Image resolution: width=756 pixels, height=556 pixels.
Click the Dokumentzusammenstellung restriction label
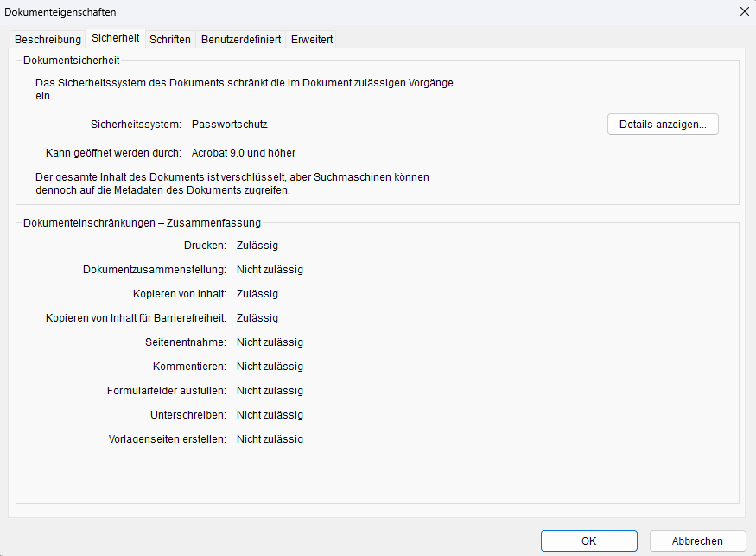pyautogui.click(x=155, y=270)
